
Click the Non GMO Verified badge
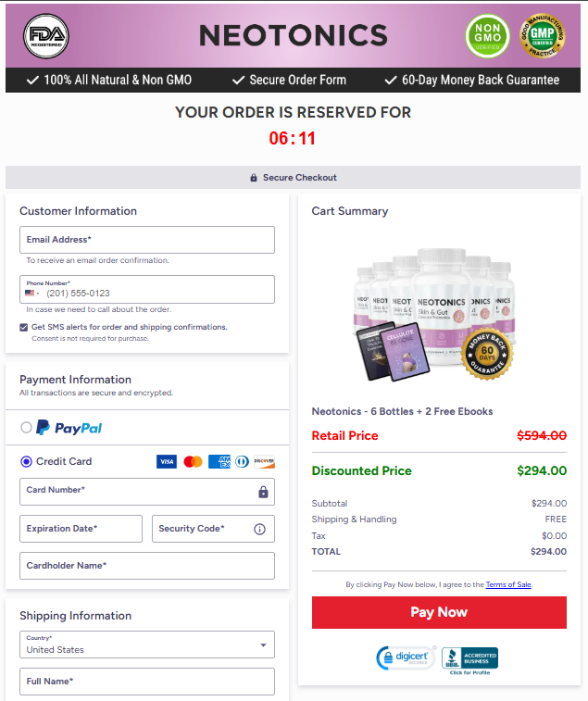(x=487, y=36)
